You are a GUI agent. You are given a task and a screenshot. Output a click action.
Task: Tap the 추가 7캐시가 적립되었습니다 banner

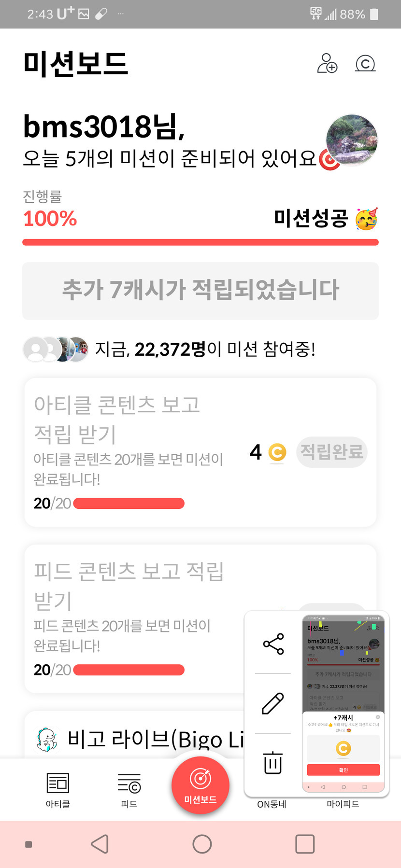200,291
